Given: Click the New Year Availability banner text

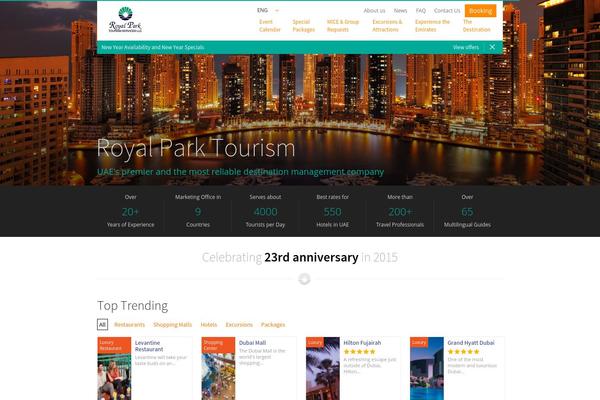Looking at the screenshot, I should [x=153, y=47].
